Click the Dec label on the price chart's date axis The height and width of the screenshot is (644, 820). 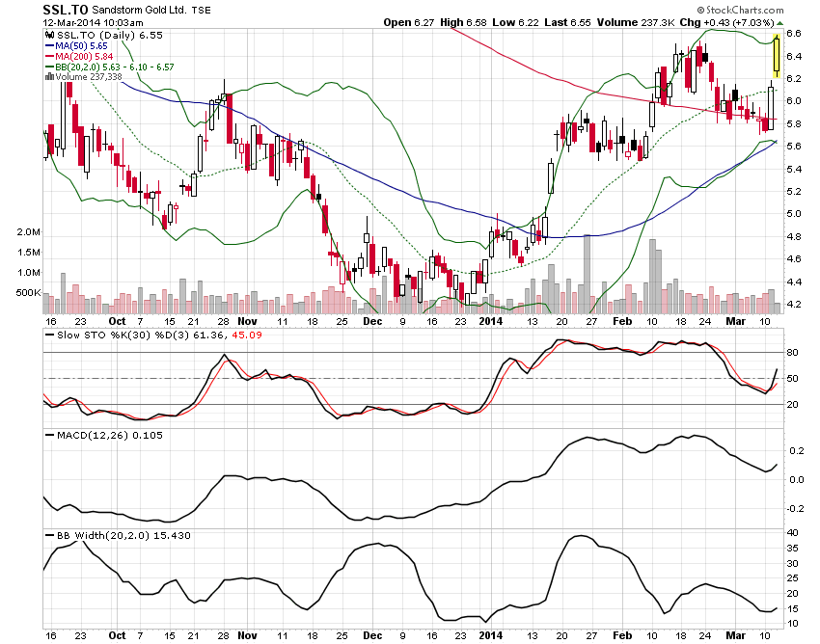[372, 321]
